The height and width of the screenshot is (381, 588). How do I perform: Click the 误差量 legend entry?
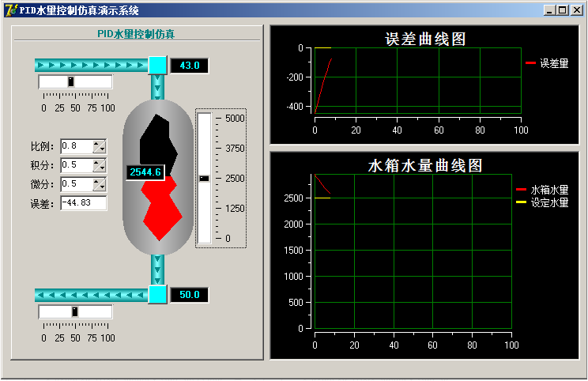pyautogui.click(x=547, y=63)
